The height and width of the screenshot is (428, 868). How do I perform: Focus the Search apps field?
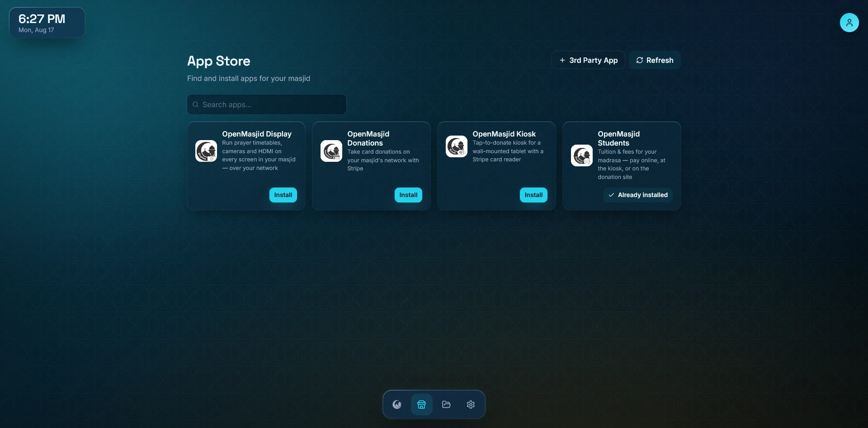pyautogui.click(x=267, y=104)
